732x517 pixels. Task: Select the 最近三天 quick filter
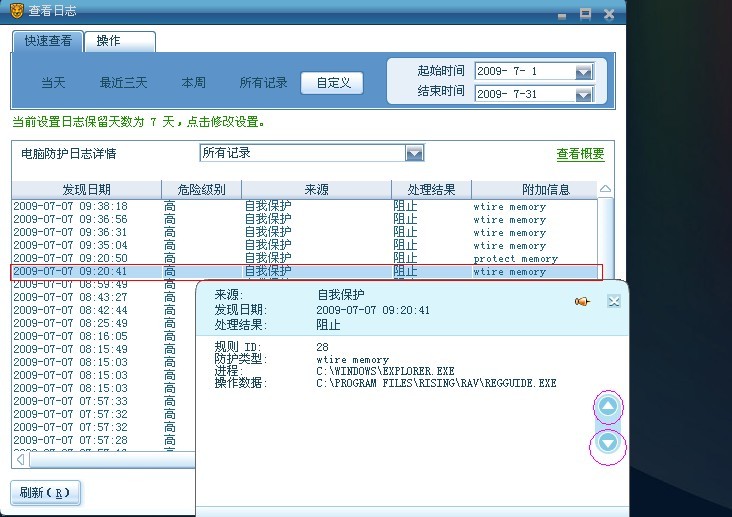click(123, 83)
